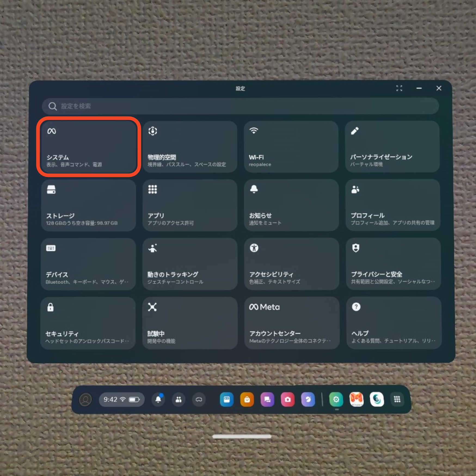Screen dimensions: 476x476
Task: Open 物理的空間 (Physical Space) settings
Action: (190, 147)
